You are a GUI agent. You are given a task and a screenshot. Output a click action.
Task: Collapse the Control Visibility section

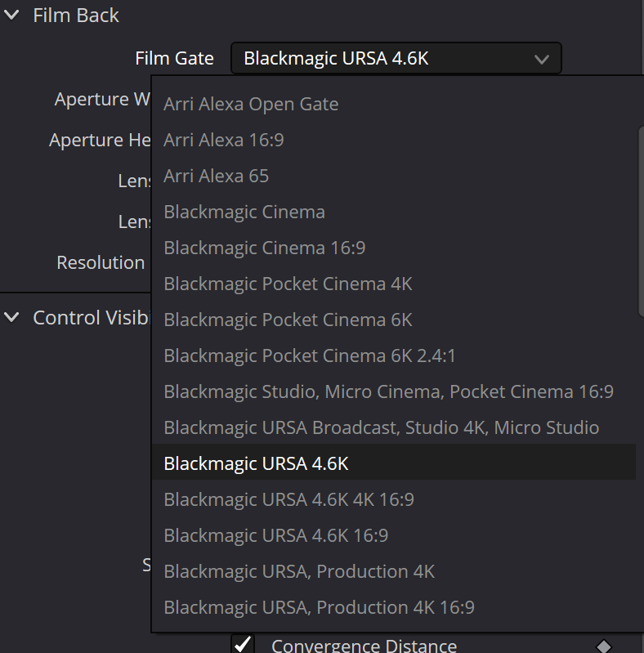tap(11, 317)
